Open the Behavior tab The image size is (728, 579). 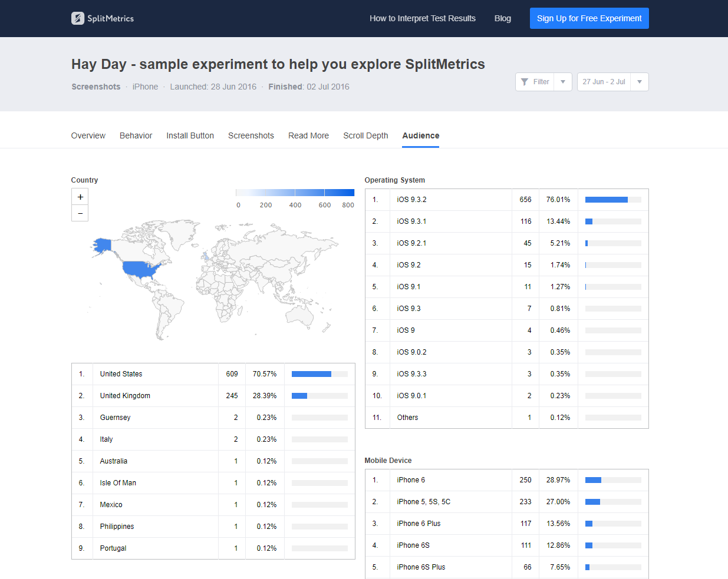click(136, 135)
